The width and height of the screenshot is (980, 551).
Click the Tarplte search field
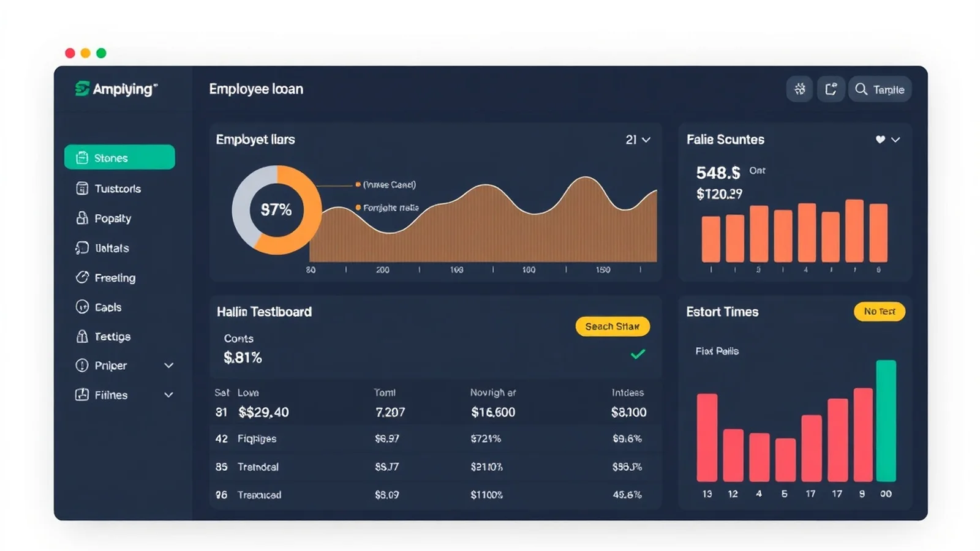click(880, 89)
